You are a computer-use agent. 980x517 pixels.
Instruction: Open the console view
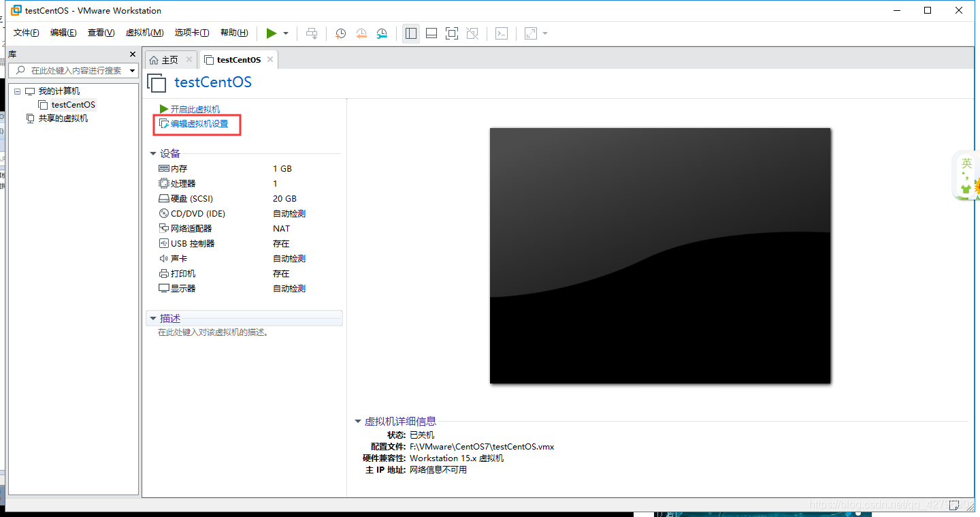[502, 33]
